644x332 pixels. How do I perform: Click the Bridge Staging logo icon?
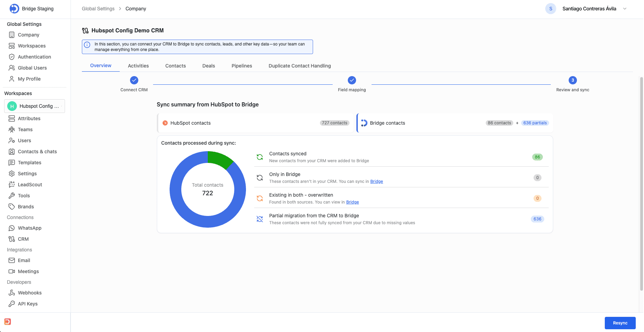coord(14,9)
